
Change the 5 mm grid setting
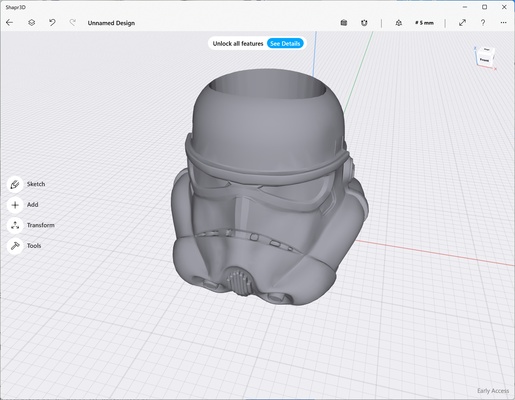(424, 23)
